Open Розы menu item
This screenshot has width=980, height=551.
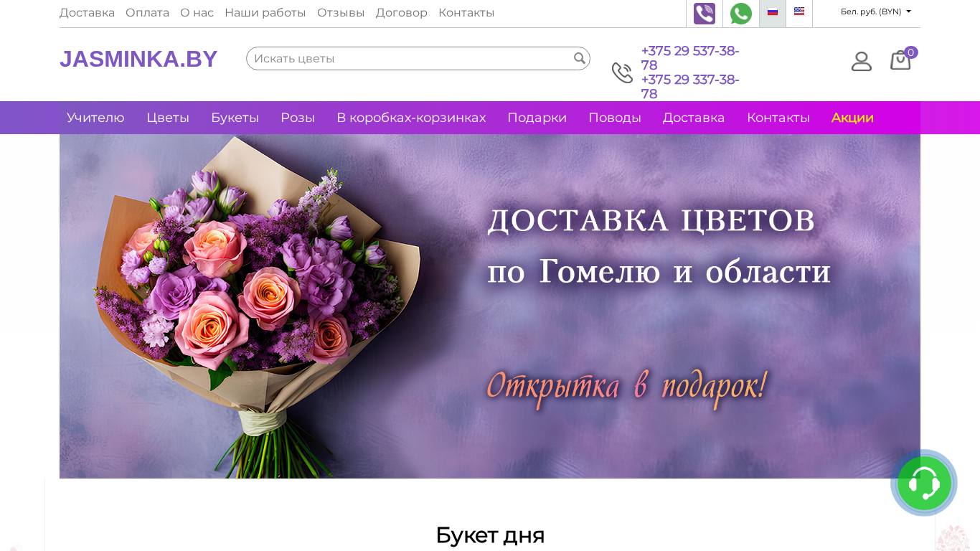(x=298, y=118)
